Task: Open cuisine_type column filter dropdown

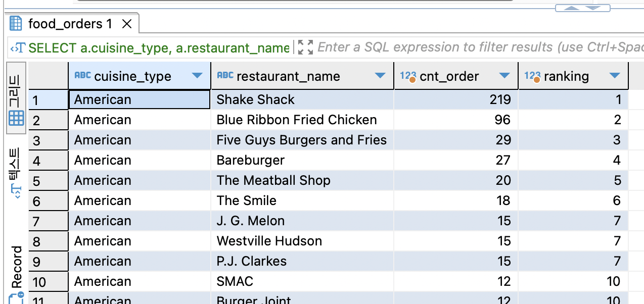Action: [x=197, y=76]
